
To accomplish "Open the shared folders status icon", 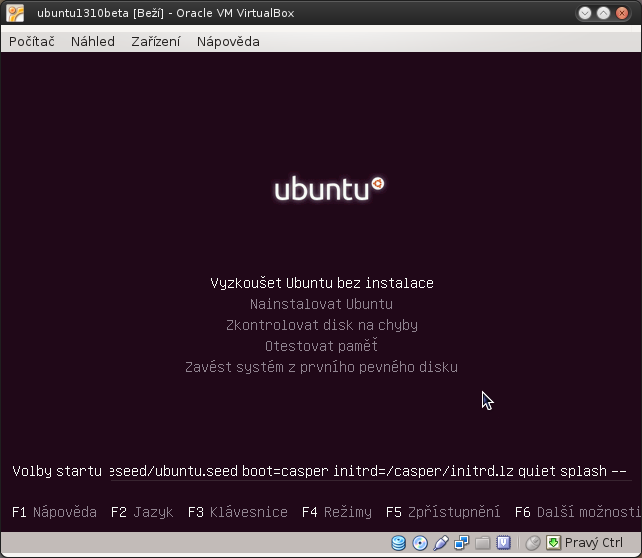I will click(482, 543).
